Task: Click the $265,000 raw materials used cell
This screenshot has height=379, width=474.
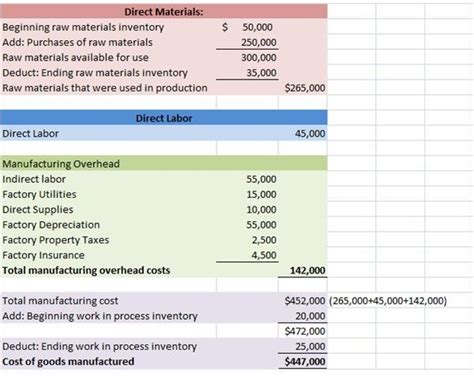Action: click(x=305, y=88)
